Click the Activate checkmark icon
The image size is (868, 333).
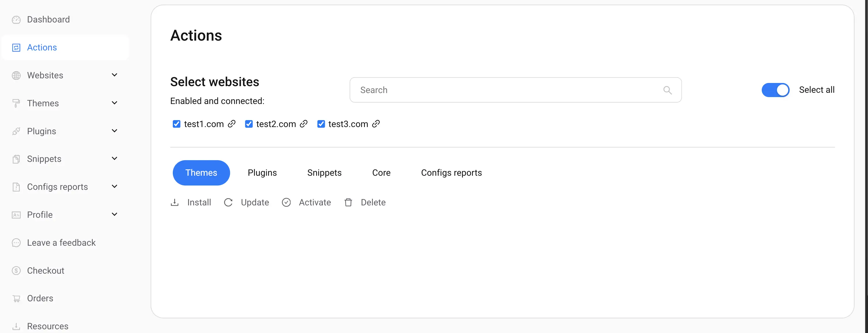[x=287, y=202]
